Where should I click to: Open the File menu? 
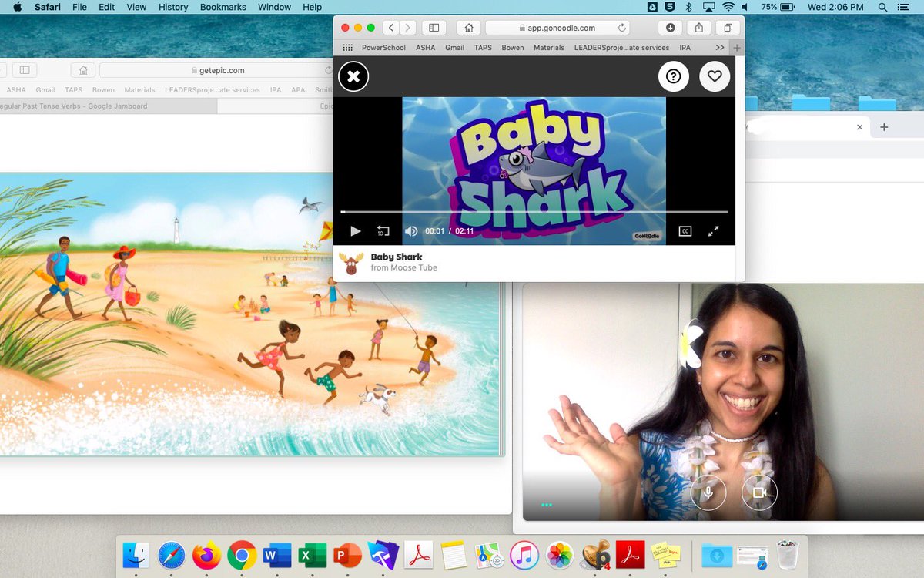(x=79, y=7)
